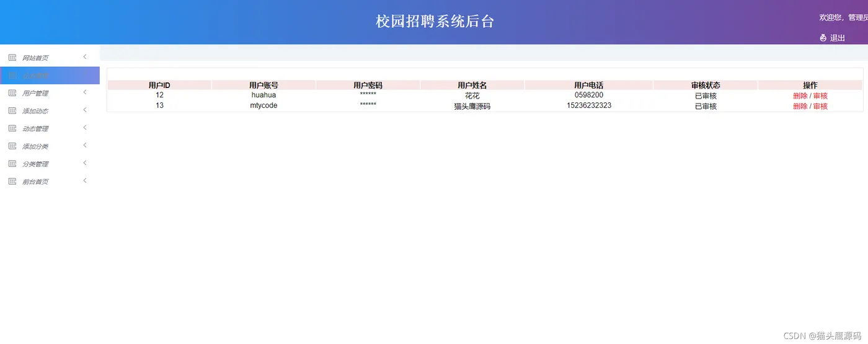Screen dimensions: 868x344
Task: Click the 用户姓名 column header
Action: [x=472, y=86]
